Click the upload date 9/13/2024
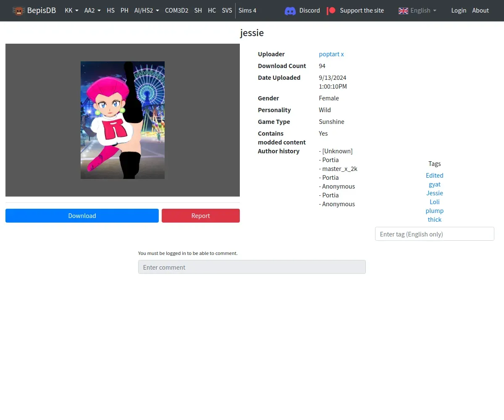Screen dimensions: 504x420 pyautogui.click(x=333, y=78)
